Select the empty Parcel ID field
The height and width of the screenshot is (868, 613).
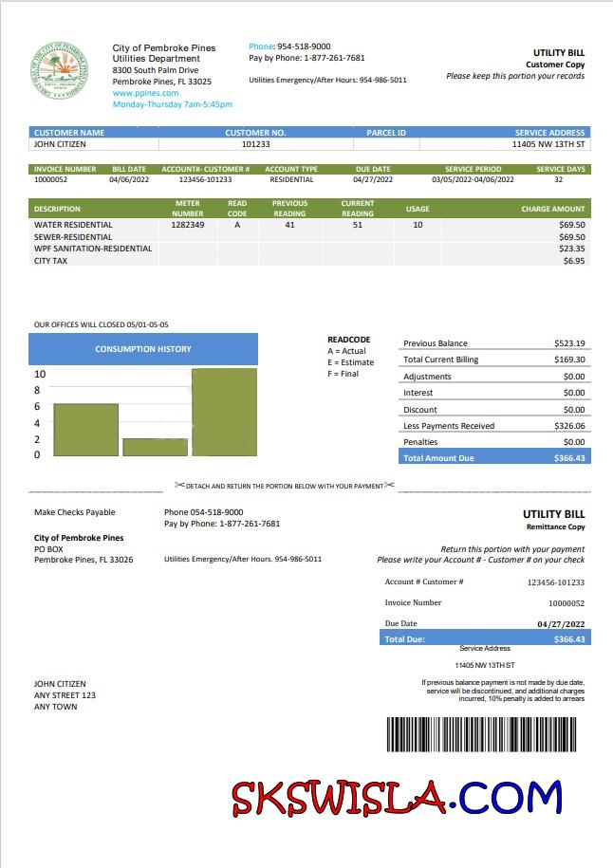click(x=386, y=145)
